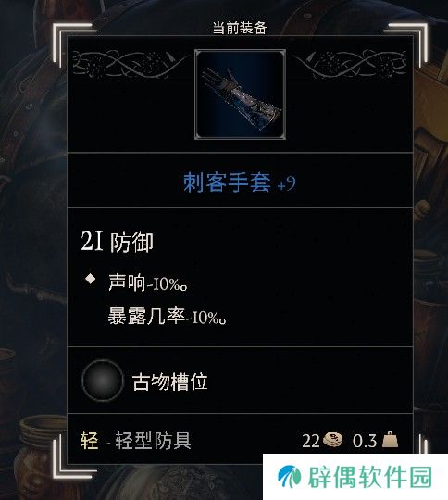Click the 古物槽位 relic slot label

click(169, 381)
